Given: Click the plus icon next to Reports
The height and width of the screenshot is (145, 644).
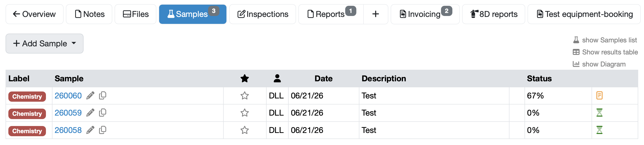Looking at the screenshot, I should 376,14.
